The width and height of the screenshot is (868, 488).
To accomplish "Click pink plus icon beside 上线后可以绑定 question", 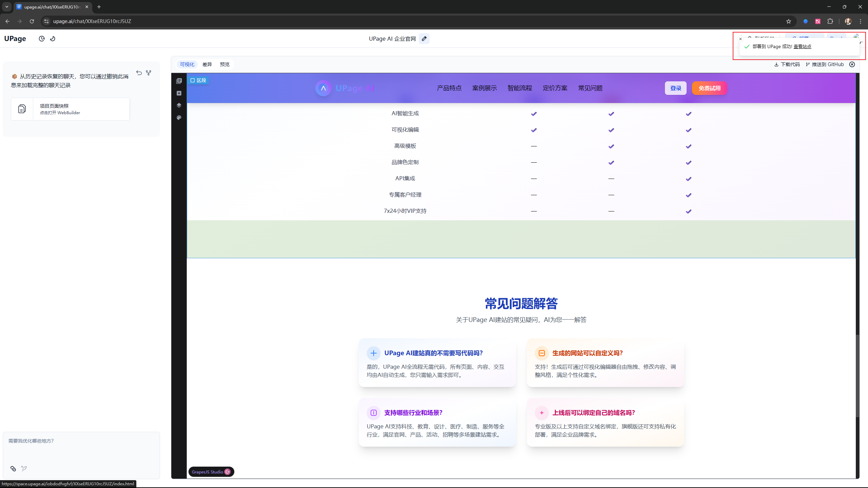I will point(541,413).
